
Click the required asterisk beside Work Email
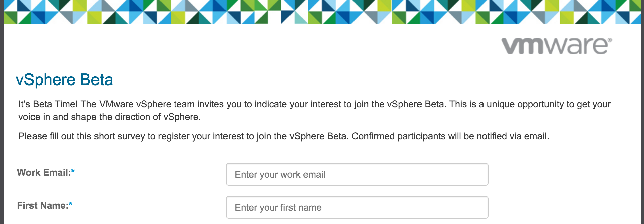(73, 171)
